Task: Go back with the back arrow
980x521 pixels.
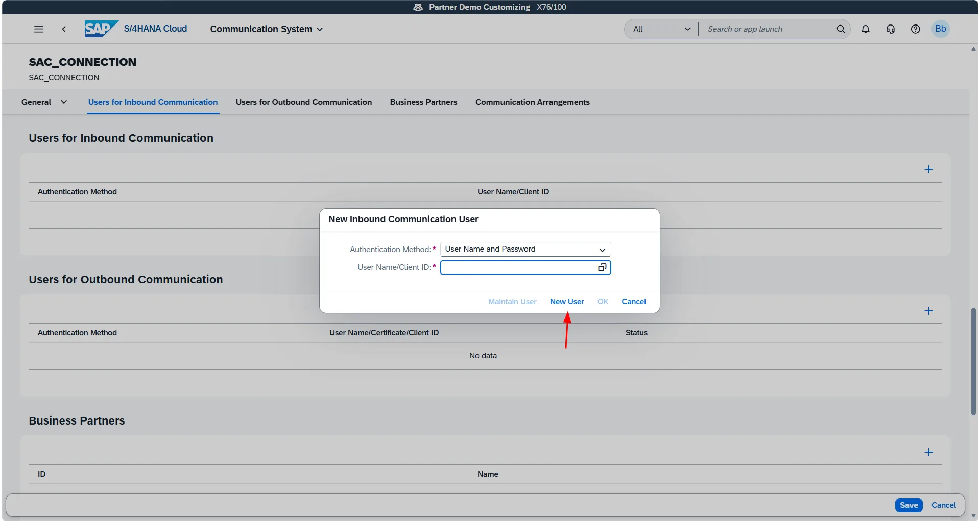Action: [x=64, y=29]
